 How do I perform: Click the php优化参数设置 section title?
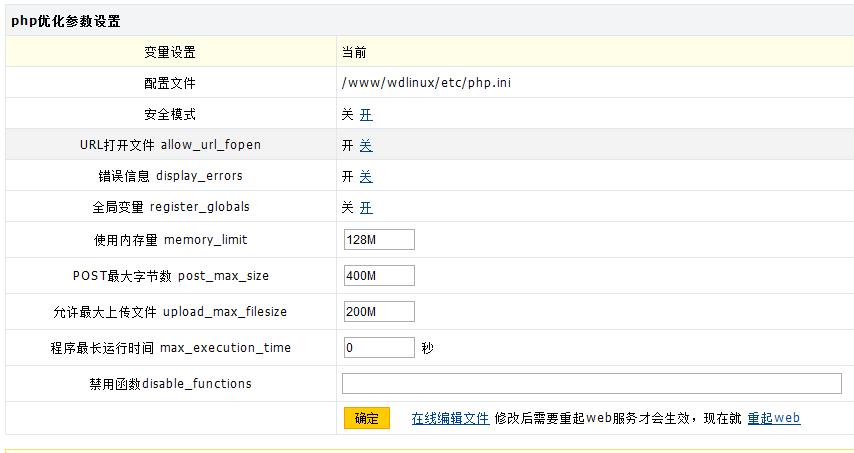click(x=66, y=21)
